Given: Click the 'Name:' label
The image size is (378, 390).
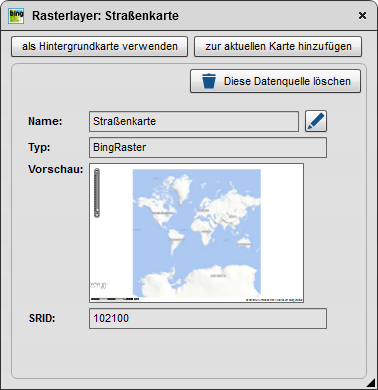Looking at the screenshot, I should click(45, 121).
